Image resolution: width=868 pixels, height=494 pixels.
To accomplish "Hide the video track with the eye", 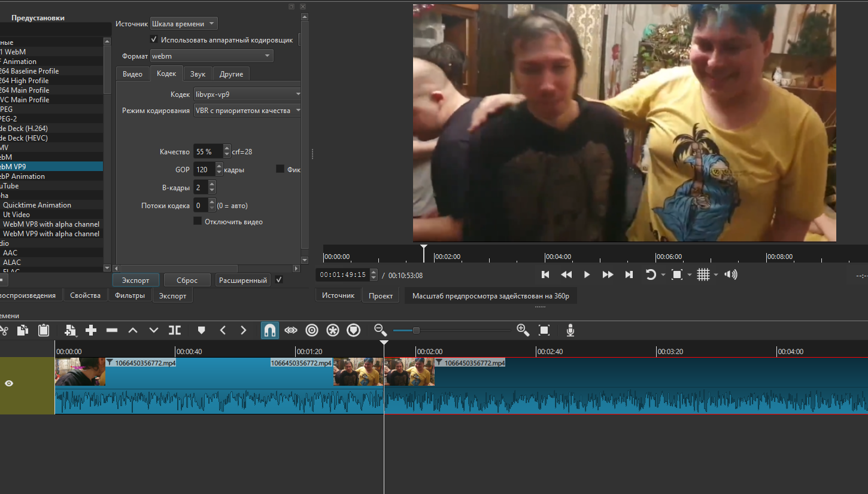I will 9,383.
